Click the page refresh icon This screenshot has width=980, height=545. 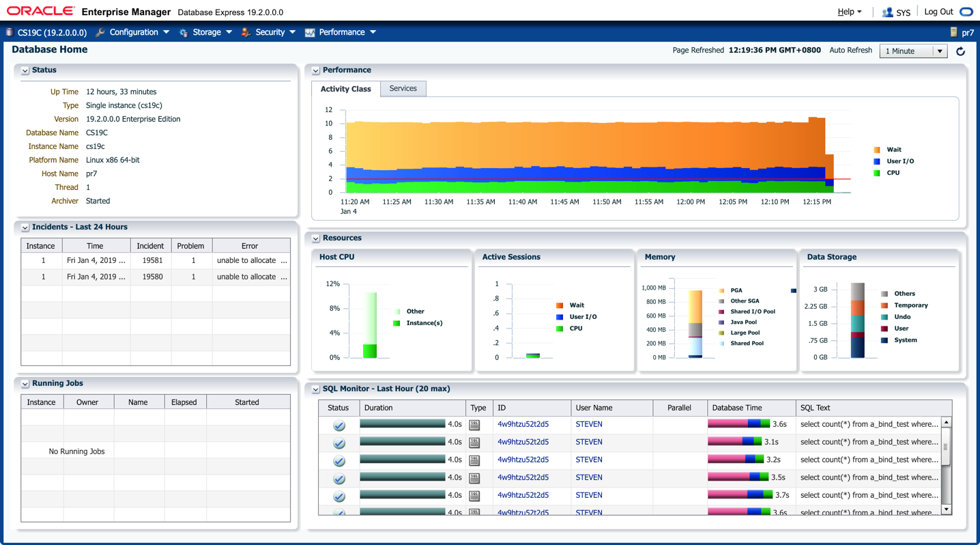coord(960,51)
